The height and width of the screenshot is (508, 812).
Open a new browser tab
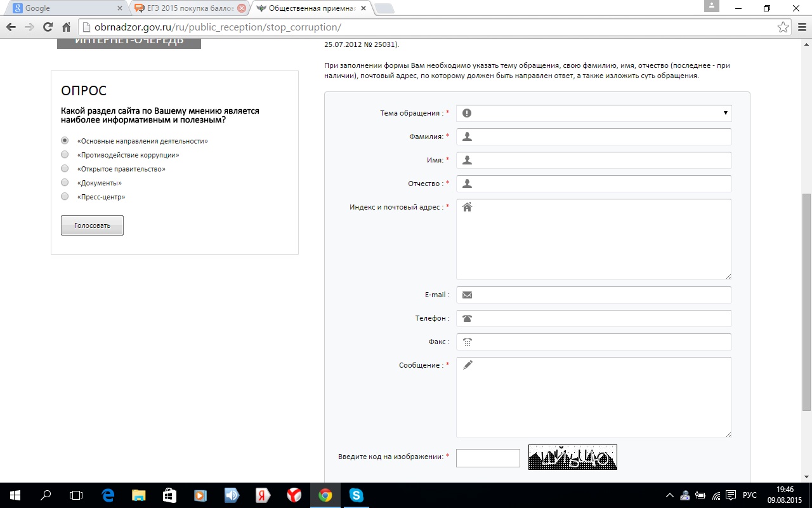384,9
